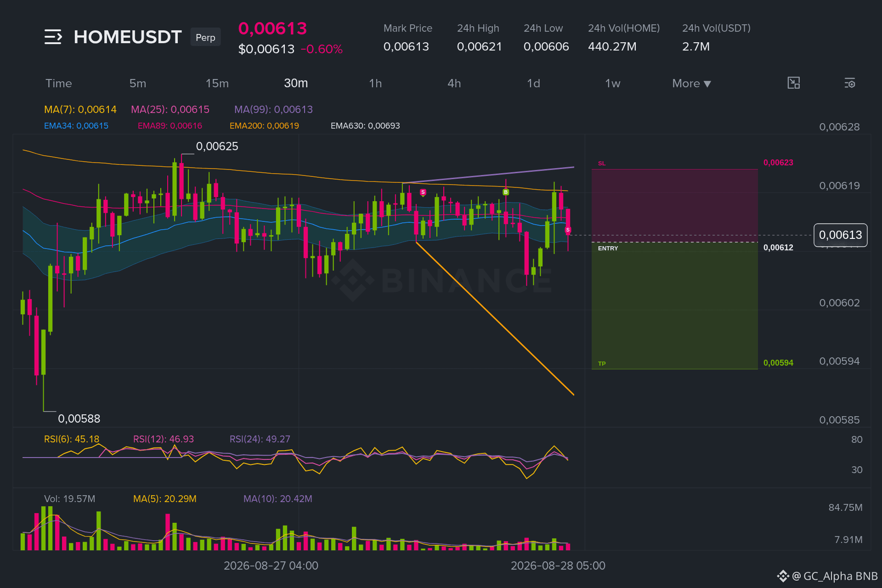
Task: Switch to the 15m timeframe
Action: (x=217, y=83)
